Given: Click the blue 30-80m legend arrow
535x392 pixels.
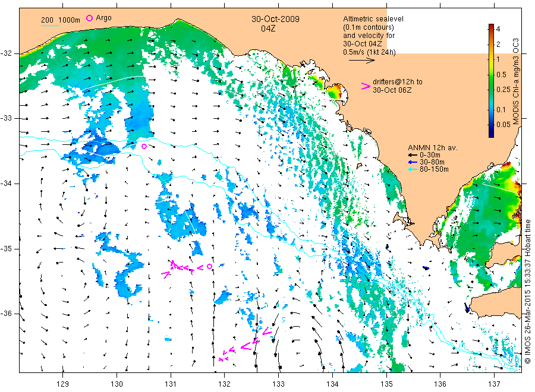Looking at the screenshot, I should tap(413, 162).
